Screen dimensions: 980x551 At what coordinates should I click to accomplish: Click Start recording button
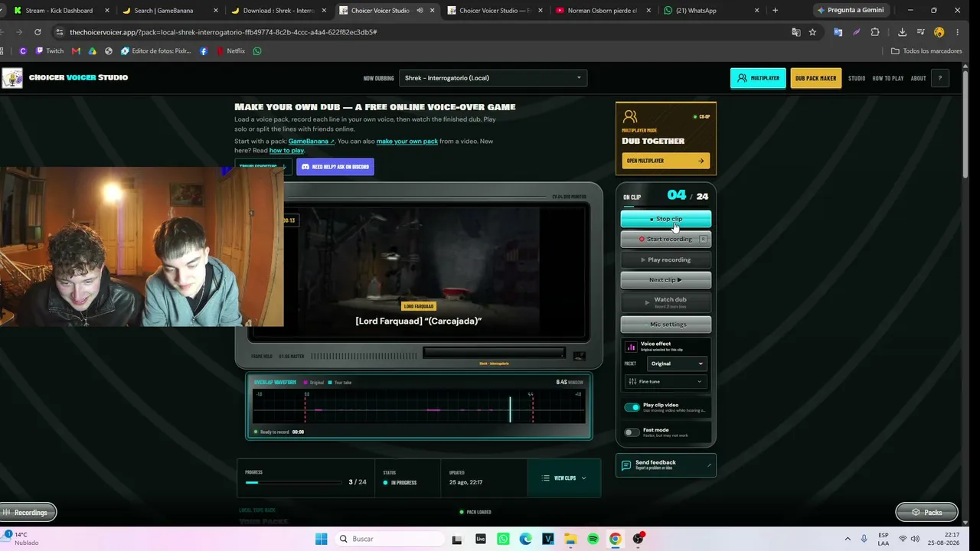pos(665,240)
